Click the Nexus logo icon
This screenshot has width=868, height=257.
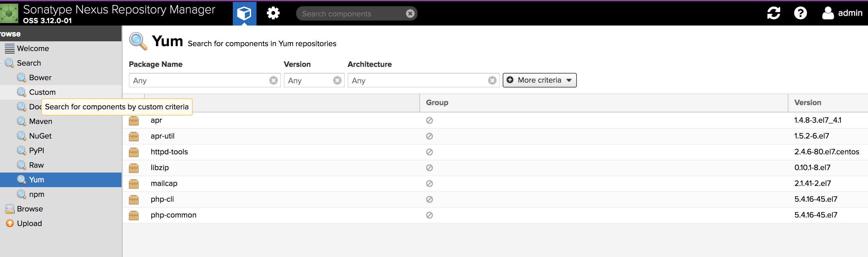[x=9, y=13]
